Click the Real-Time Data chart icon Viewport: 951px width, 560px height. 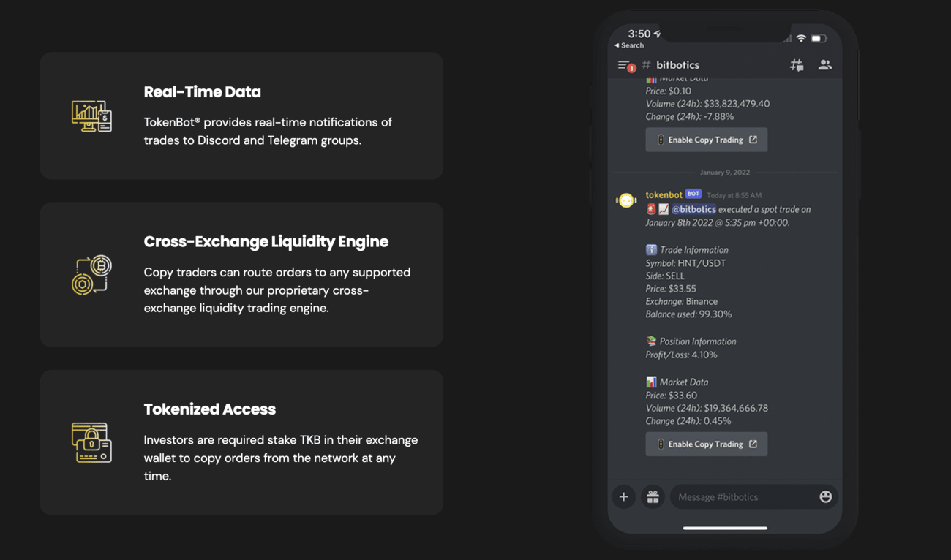[x=91, y=116]
